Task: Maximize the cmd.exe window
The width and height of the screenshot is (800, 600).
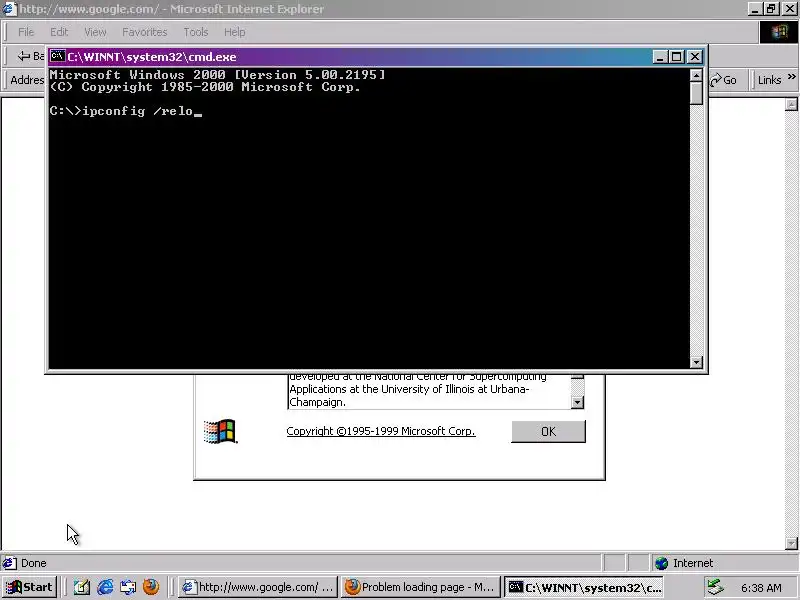Action: point(677,57)
